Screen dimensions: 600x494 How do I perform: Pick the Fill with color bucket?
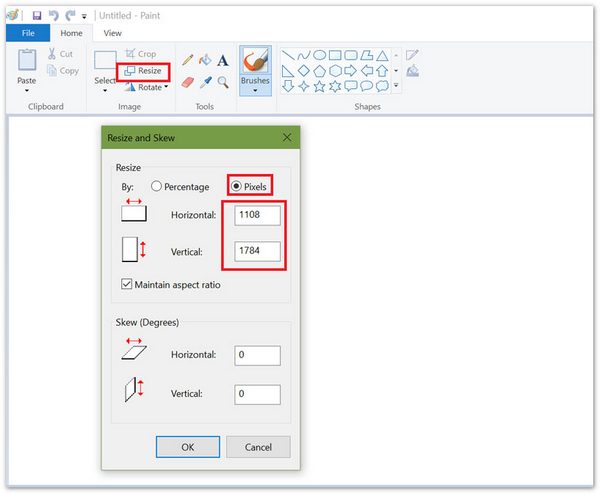click(205, 61)
